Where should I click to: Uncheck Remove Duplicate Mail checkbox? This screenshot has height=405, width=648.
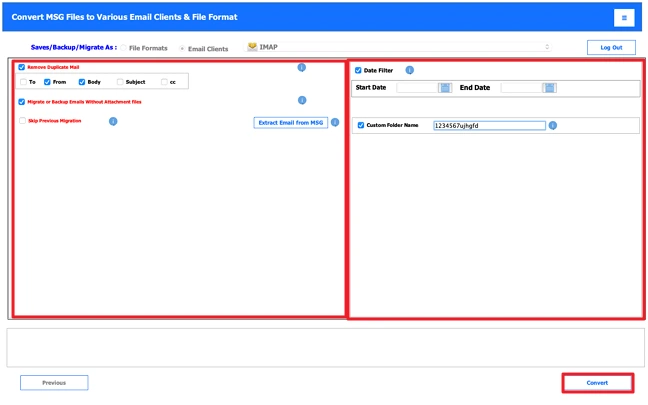[22, 67]
